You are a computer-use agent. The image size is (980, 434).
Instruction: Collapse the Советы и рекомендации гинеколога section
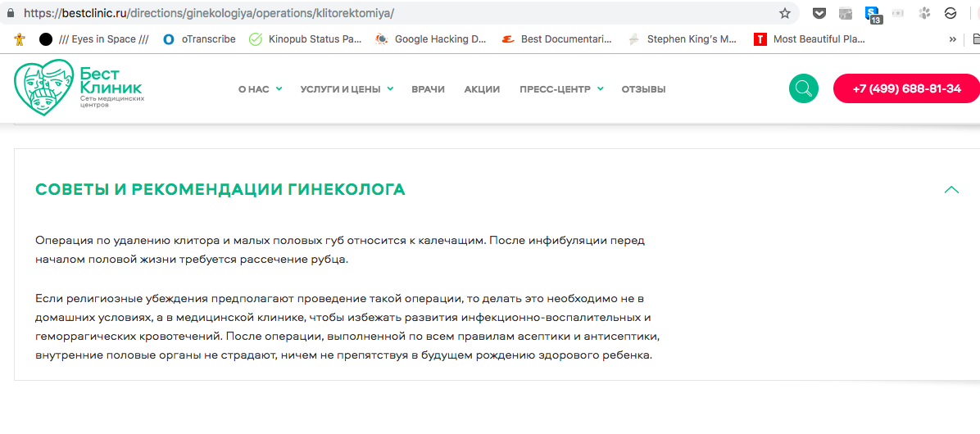[x=951, y=189]
